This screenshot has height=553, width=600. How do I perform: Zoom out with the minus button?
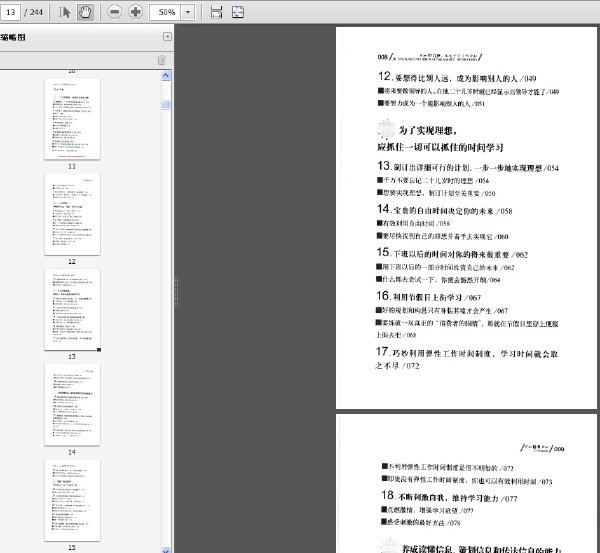(114, 12)
